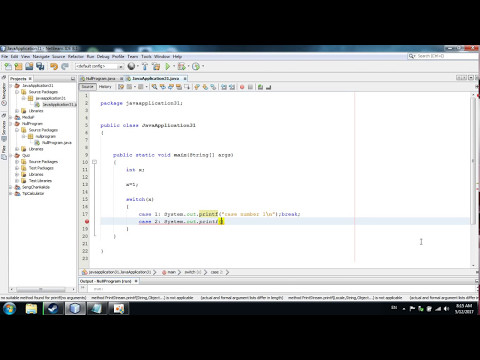
Task: Open the dropdown arrow beside Profile Project
Action: pos(203,66)
